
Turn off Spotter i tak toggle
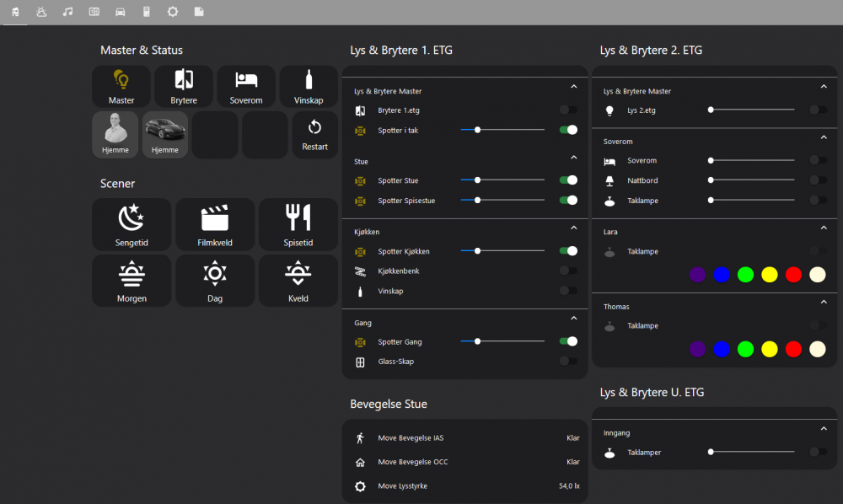coord(569,130)
